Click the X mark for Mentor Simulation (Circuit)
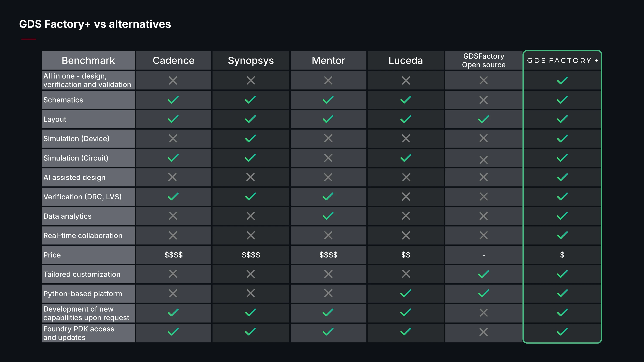Image resolution: width=644 pixels, height=362 pixels. click(x=328, y=158)
